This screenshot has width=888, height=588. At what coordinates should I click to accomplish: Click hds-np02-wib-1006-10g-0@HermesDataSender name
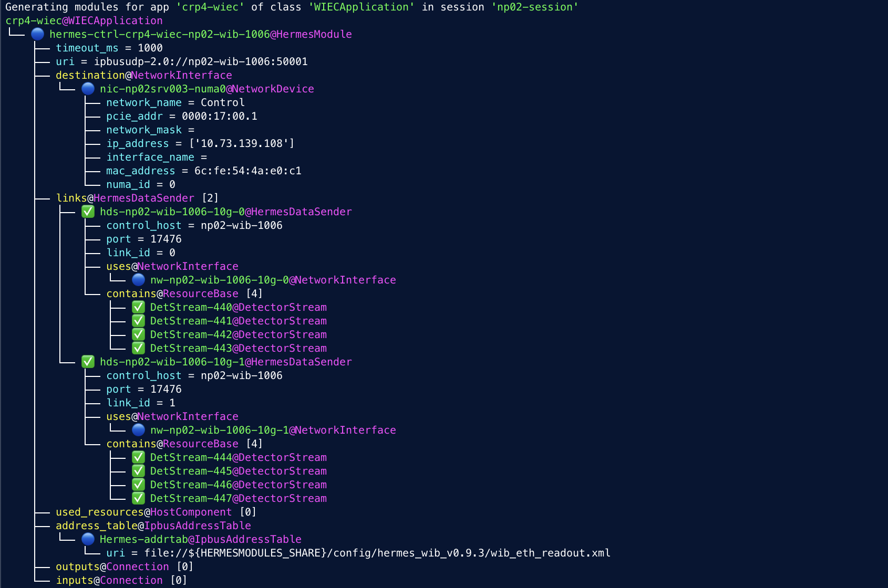point(226,212)
